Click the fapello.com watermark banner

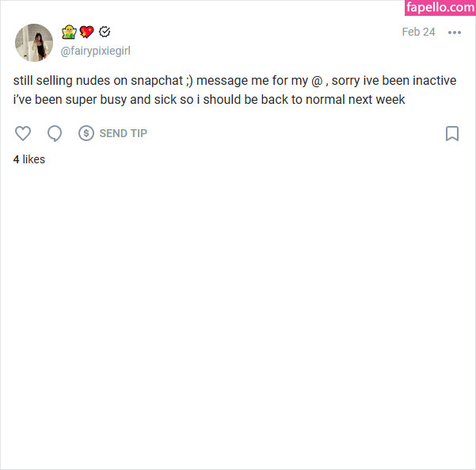click(440, 8)
